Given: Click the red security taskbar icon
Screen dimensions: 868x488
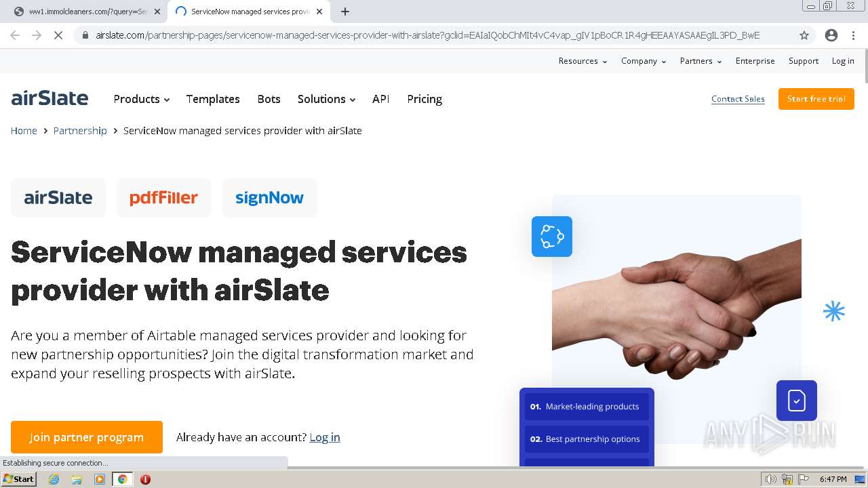Looking at the screenshot, I should coord(145,479).
